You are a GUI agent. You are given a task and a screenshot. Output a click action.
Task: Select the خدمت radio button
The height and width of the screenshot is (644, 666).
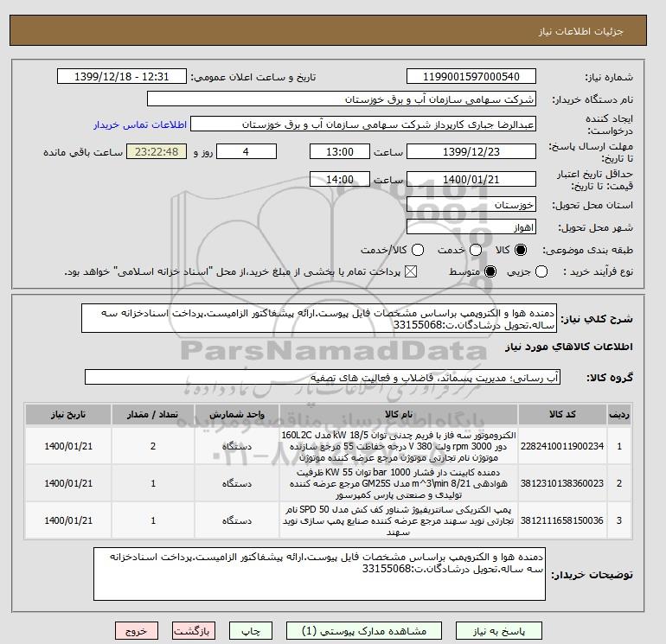tap(476, 250)
